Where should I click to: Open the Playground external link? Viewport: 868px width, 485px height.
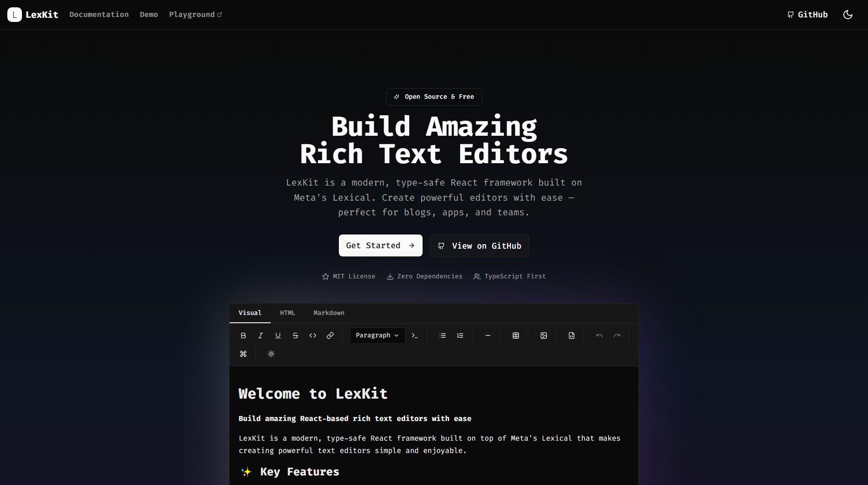[196, 15]
